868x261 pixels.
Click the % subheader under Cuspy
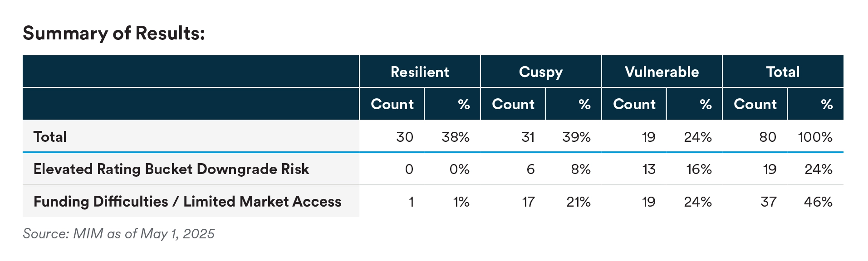584,104
